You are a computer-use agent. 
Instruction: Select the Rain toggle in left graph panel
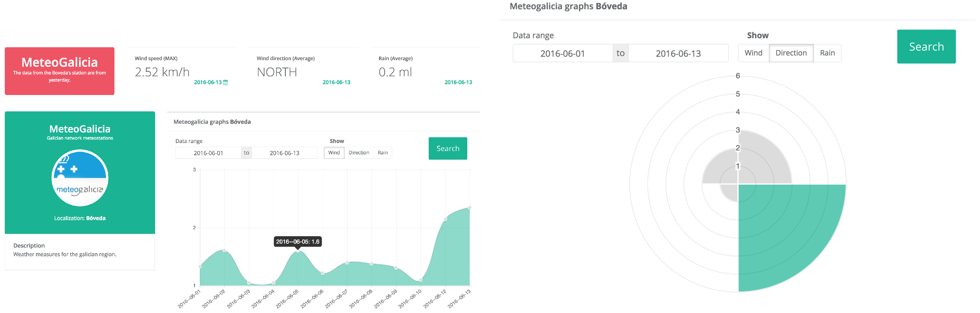point(383,153)
